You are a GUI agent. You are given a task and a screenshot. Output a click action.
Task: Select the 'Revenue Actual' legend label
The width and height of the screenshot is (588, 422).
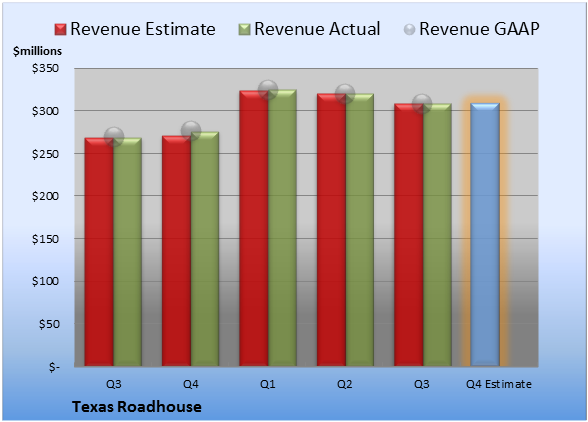click(317, 29)
